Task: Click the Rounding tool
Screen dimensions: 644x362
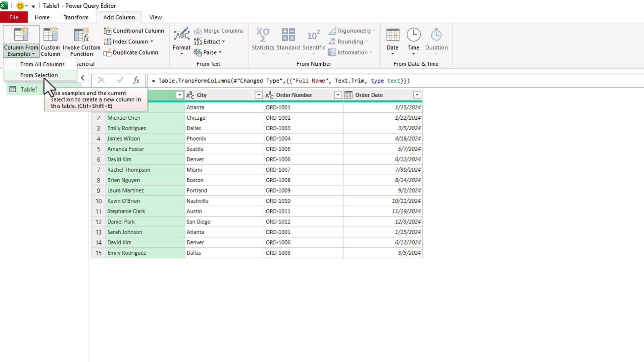Action: pyautogui.click(x=348, y=42)
